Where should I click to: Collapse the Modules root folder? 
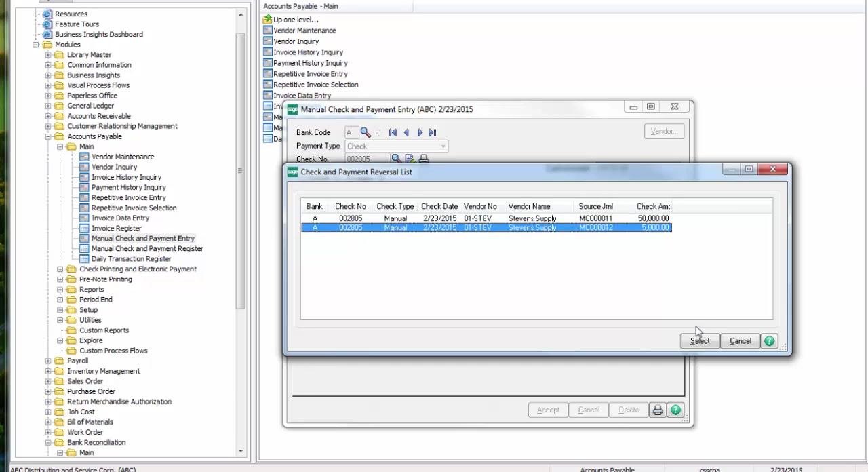point(36,45)
